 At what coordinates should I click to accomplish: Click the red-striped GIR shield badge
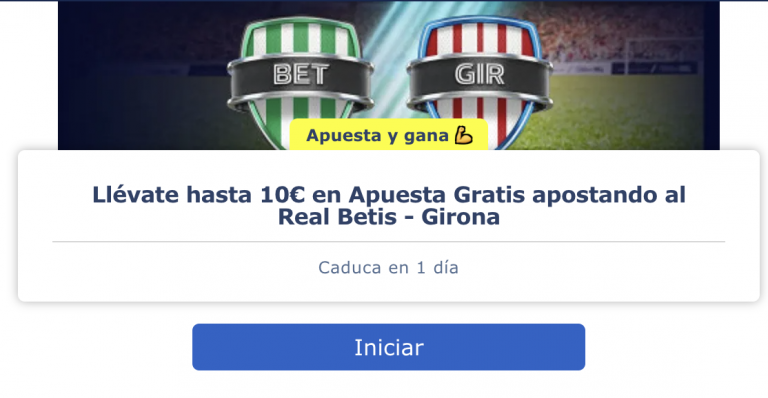point(480,83)
